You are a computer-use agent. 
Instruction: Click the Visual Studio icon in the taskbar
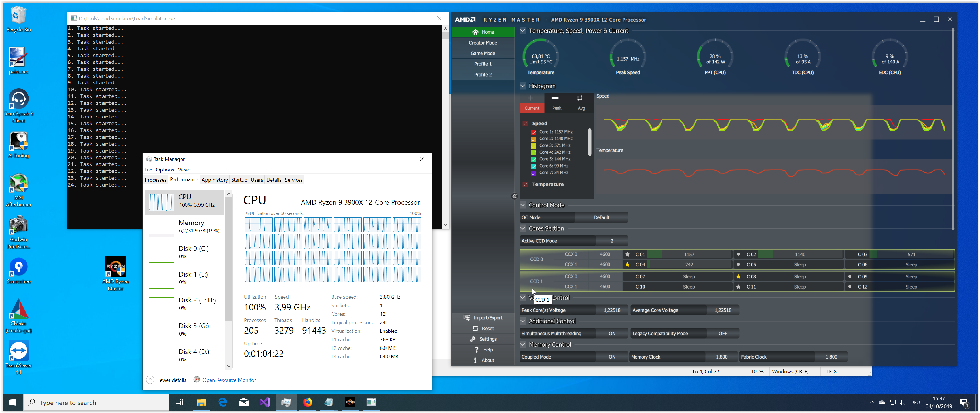(265, 402)
